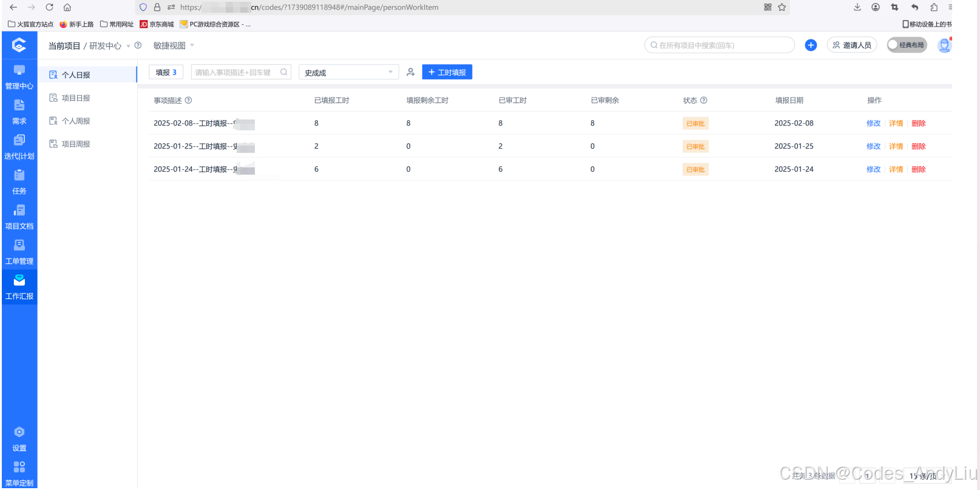Open the browser account icon
Screen dimensions: 980x490
pos(876,7)
